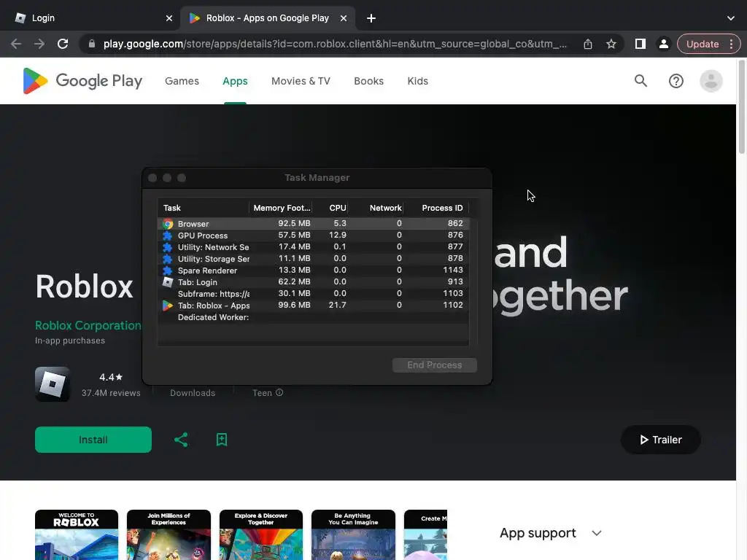The width and height of the screenshot is (747, 560).
Task: Open Google Play help center icon
Action: pyautogui.click(x=676, y=81)
